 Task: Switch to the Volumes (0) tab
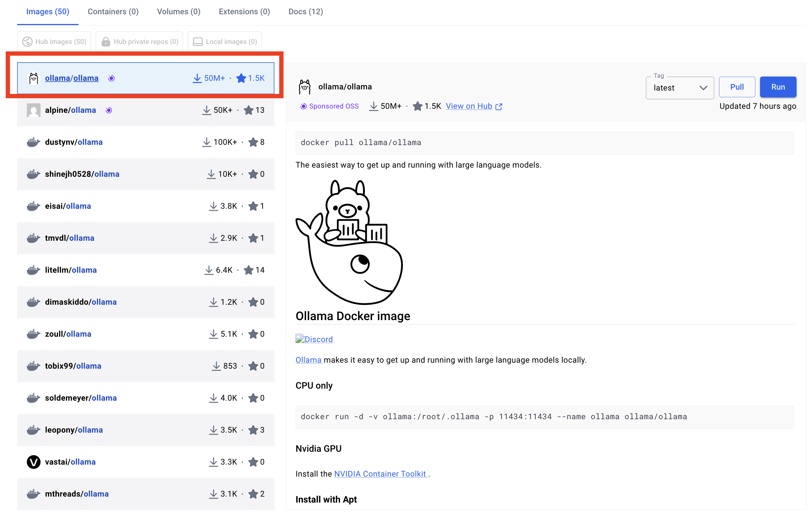[x=178, y=11]
